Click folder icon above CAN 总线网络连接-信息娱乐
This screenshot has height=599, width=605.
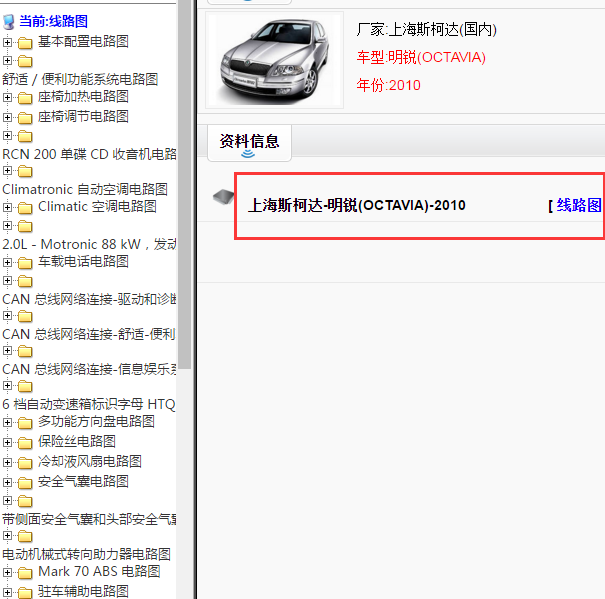tap(25, 351)
